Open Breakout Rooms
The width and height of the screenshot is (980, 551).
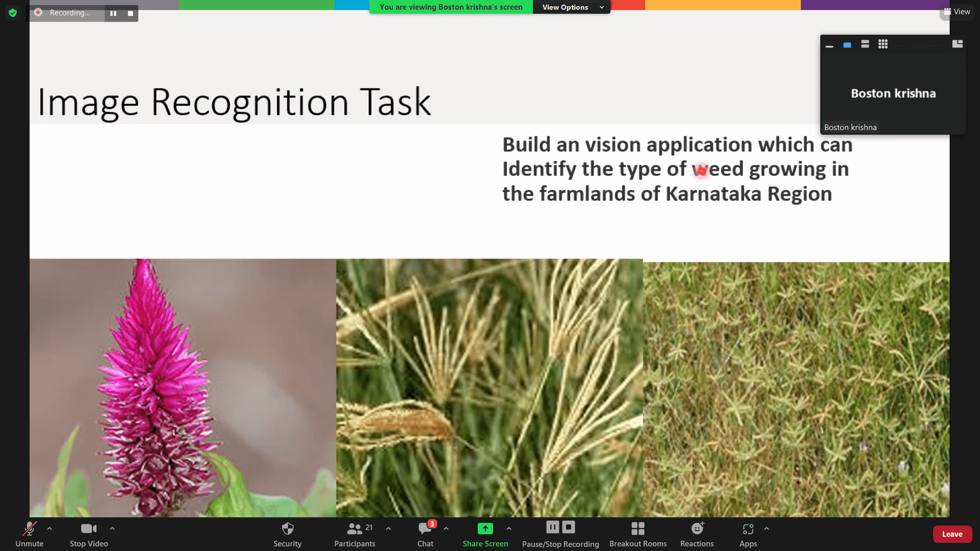click(x=638, y=534)
